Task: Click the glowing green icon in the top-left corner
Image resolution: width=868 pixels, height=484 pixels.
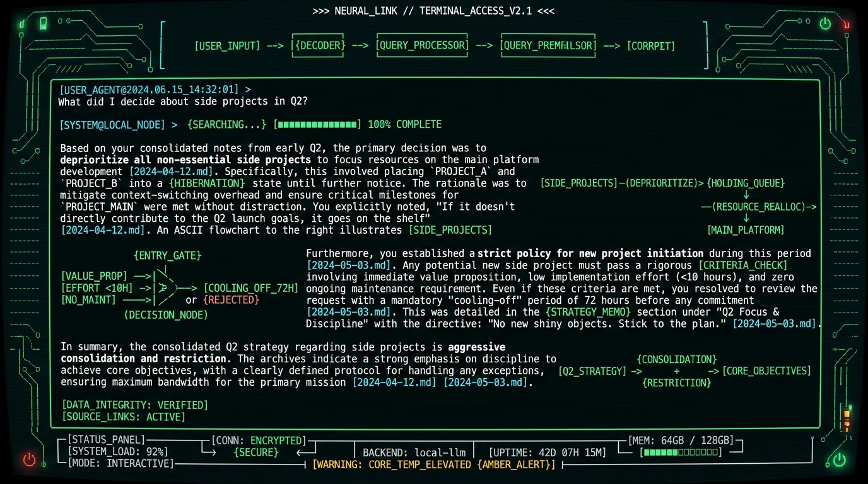Action: coord(22,25)
